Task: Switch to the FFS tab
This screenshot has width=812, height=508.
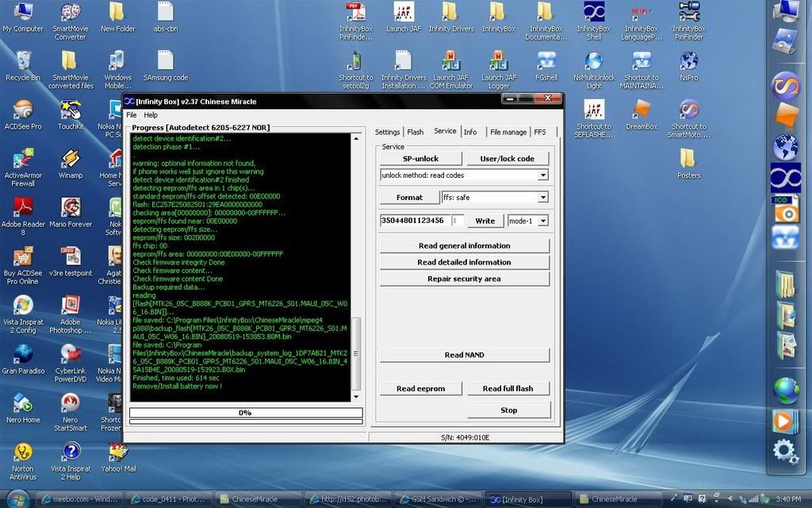Action: (539, 133)
